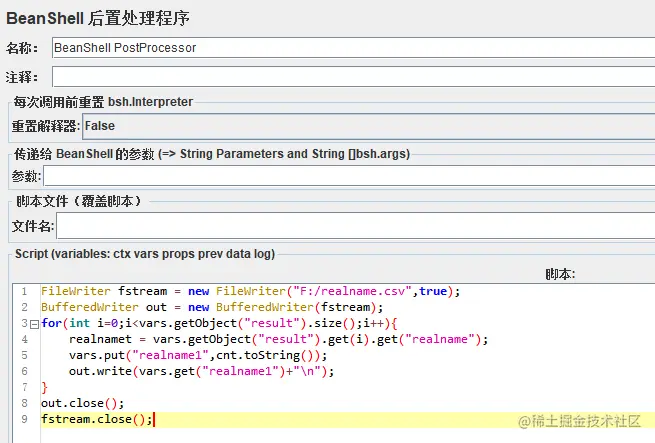
Task: Click the 名称 label
Action: (x=22, y=48)
